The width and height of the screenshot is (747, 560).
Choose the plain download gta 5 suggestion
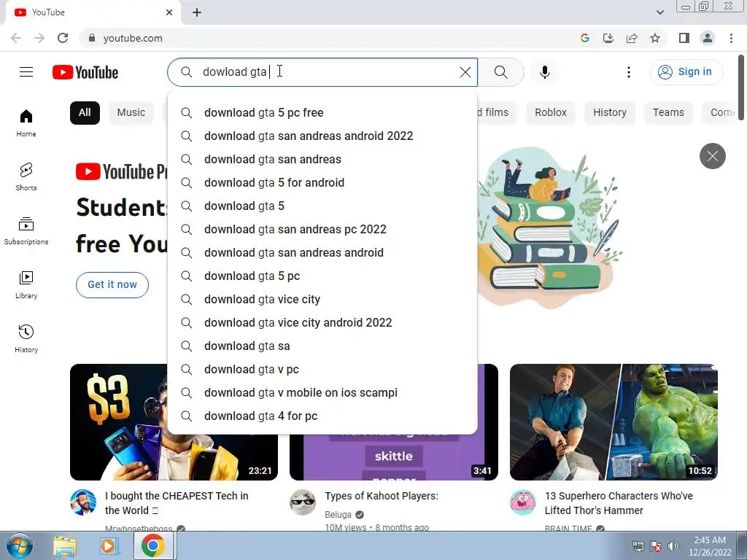[x=322, y=206]
